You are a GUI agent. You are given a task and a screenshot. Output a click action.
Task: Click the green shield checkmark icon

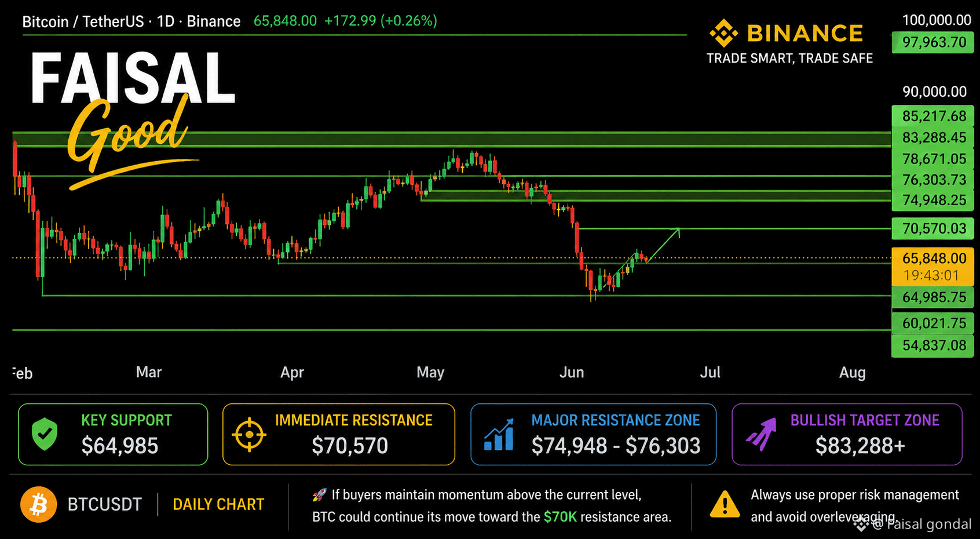coord(45,434)
